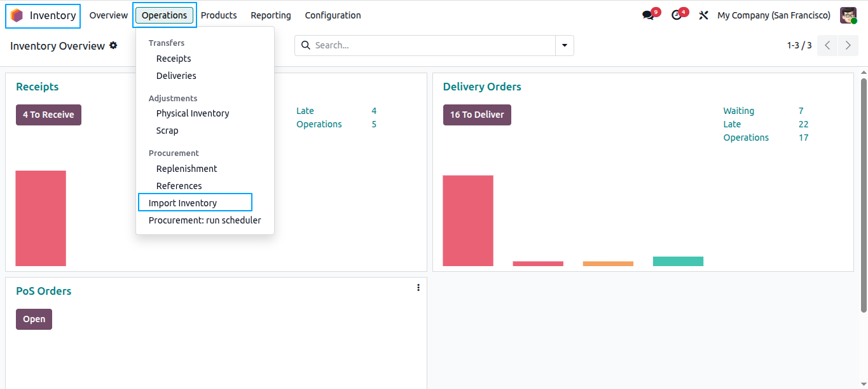The height and width of the screenshot is (389, 868).
Task: Choose Physical Inventory menu entry
Action: click(x=193, y=113)
